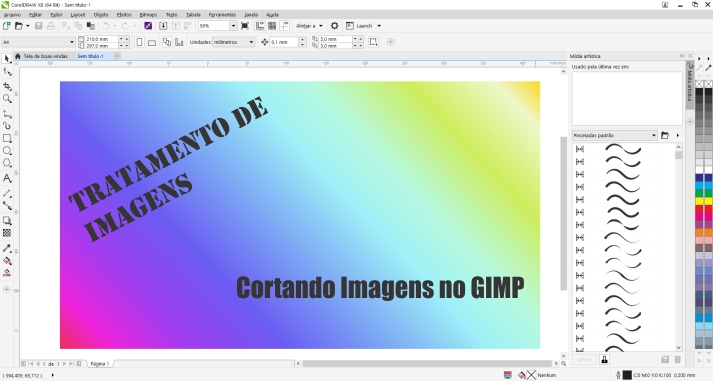Image resolution: width=713 pixels, height=381 pixels.
Task: Click the Search content purple icon
Action: (x=148, y=26)
